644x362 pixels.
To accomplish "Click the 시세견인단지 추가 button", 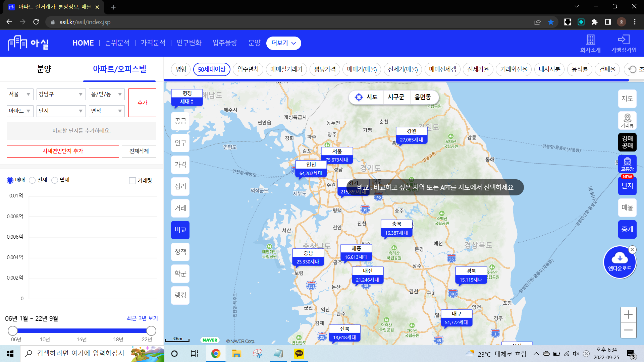I will tap(63, 151).
